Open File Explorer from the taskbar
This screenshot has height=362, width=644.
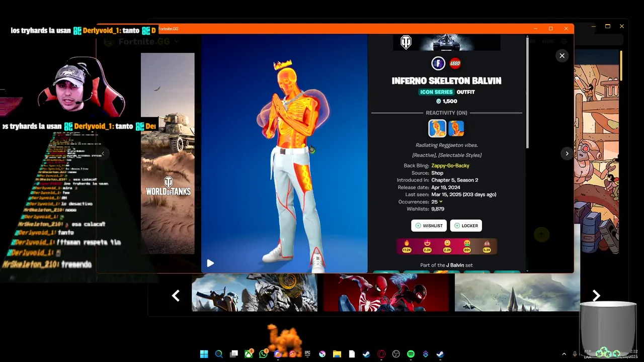337,354
